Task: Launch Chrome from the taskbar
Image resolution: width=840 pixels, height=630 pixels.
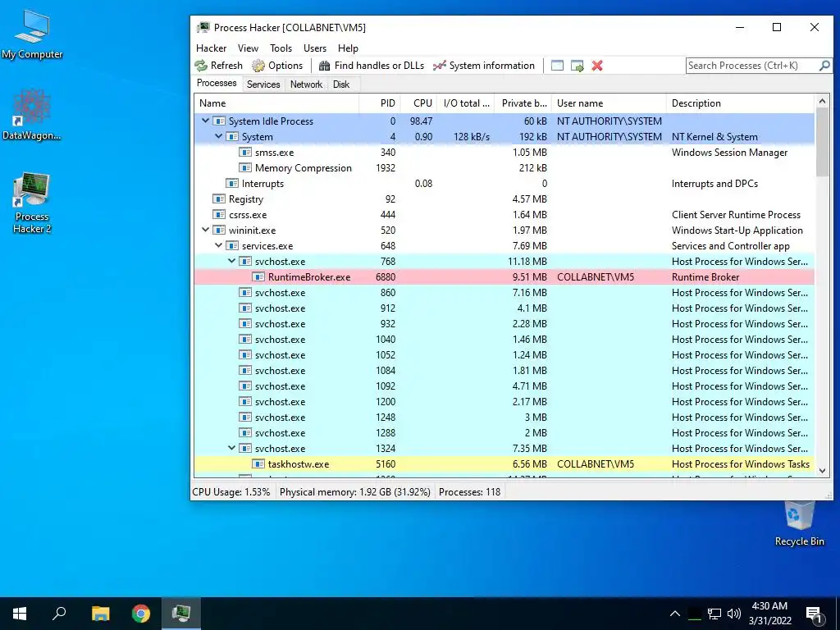Action: pos(141,614)
